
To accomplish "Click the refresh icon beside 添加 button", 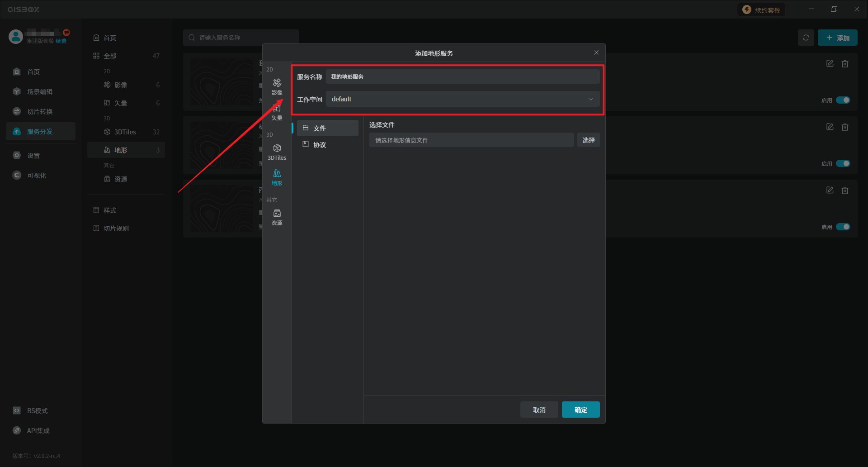I will pos(806,38).
